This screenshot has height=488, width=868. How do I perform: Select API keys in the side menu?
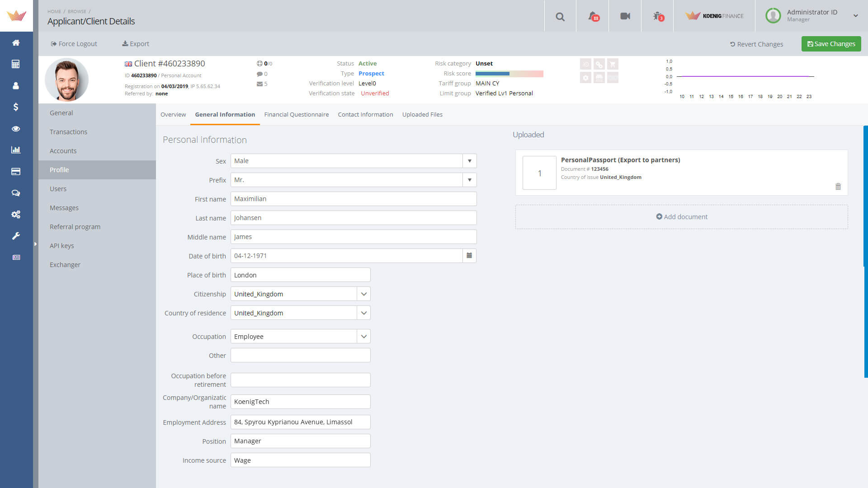coord(97,246)
